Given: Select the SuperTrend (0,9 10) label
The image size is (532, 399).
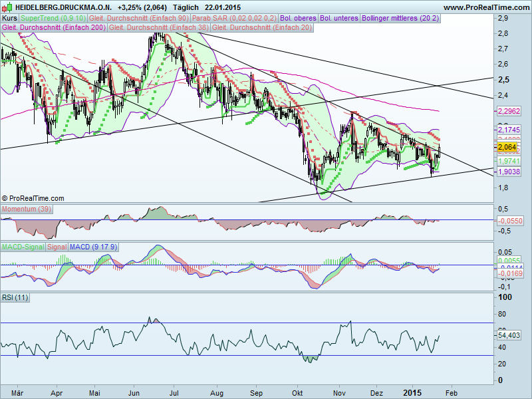Looking at the screenshot, I should pyautogui.click(x=53, y=18).
